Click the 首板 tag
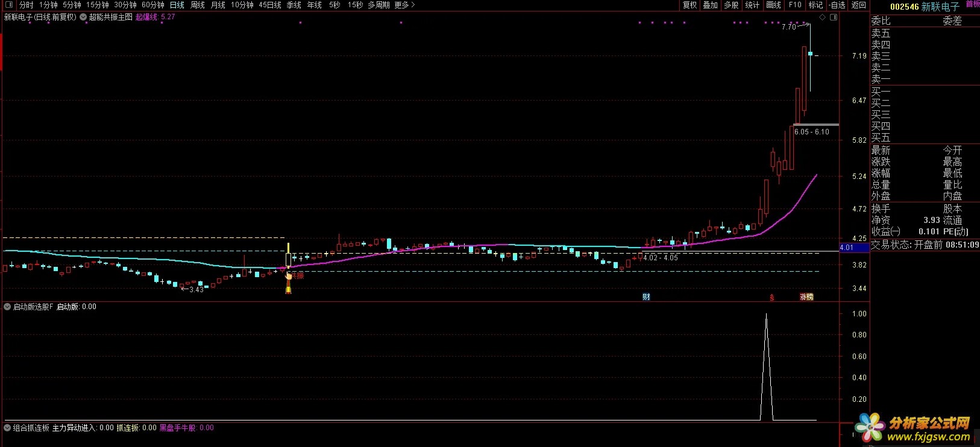Image resolution: width=980 pixels, height=447 pixels. pyautogui.click(x=973, y=4)
